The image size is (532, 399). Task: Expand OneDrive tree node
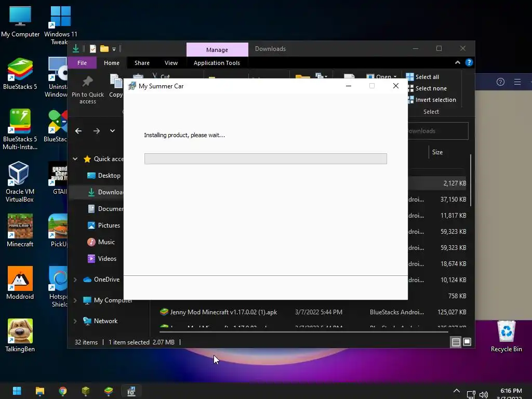click(x=75, y=280)
